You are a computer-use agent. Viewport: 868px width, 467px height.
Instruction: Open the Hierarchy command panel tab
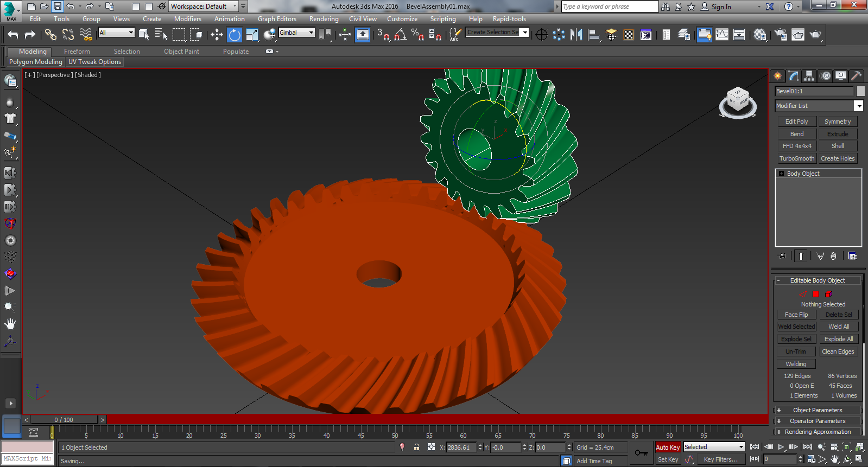[809, 76]
